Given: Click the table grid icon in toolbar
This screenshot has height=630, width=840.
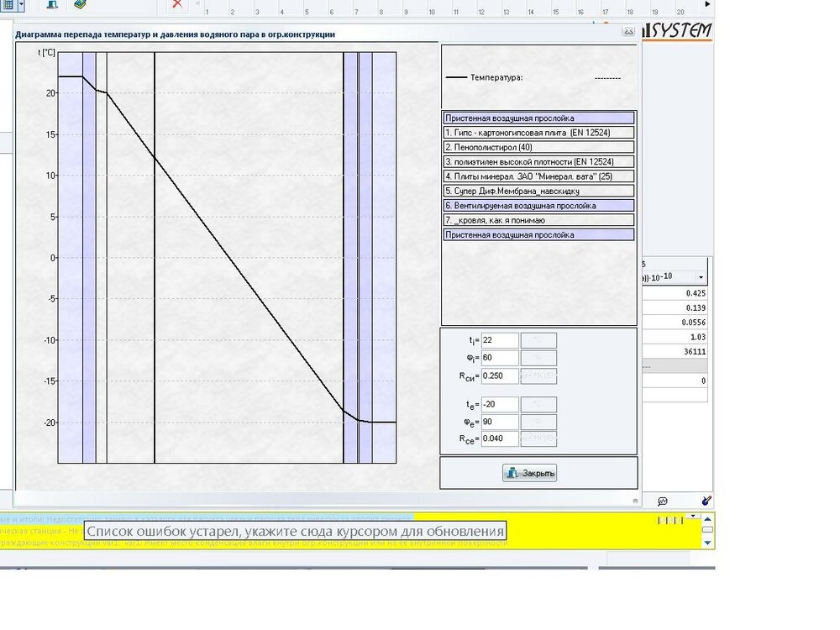Looking at the screenshot, I should click(x=7, y=4).
